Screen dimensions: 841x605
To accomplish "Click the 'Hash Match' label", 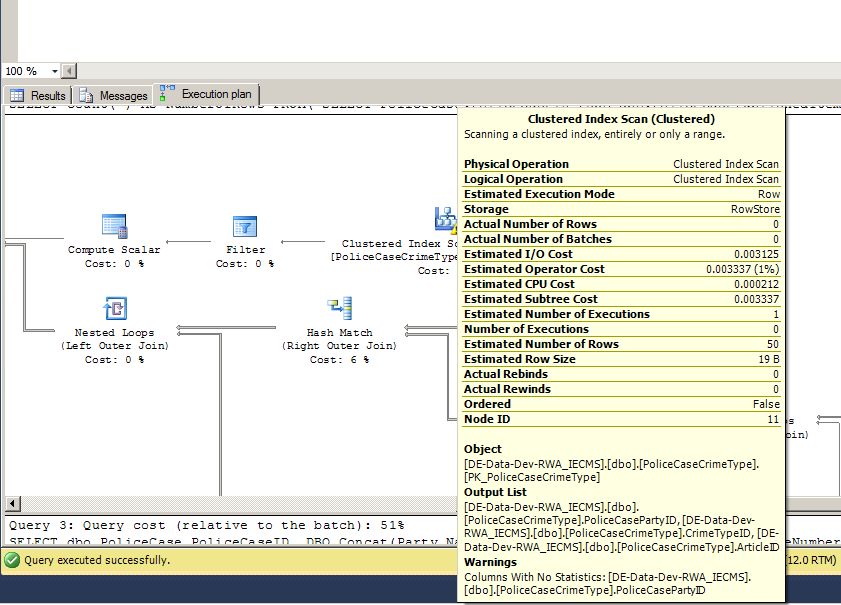I will [340, 333].
